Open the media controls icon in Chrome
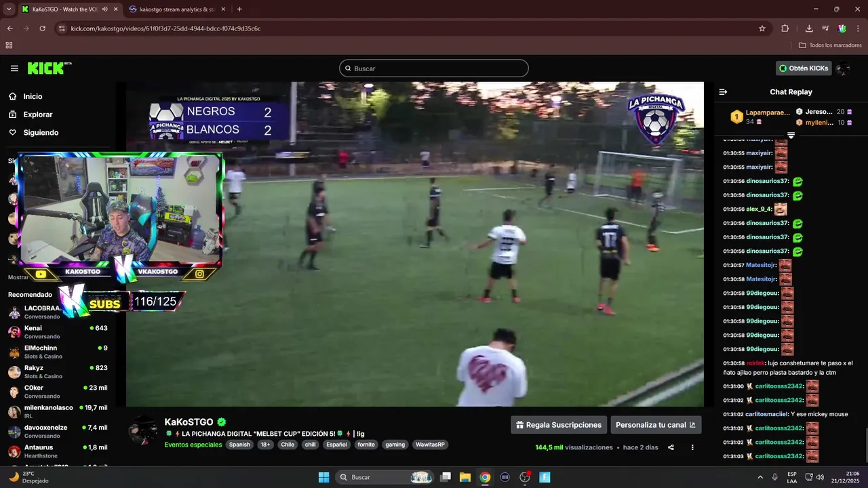 (825, 28)
